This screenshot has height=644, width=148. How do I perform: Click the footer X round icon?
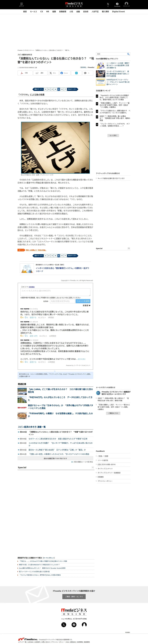click(64, 625)
